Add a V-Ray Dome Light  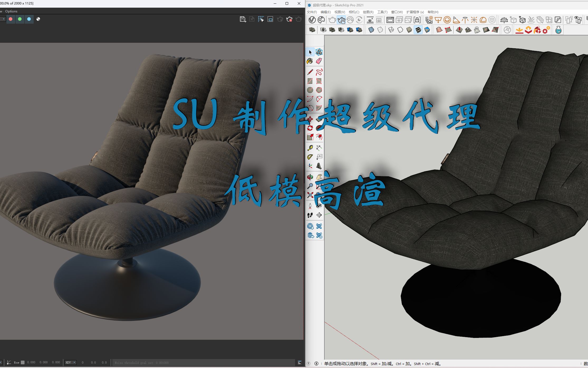[483, 20]
